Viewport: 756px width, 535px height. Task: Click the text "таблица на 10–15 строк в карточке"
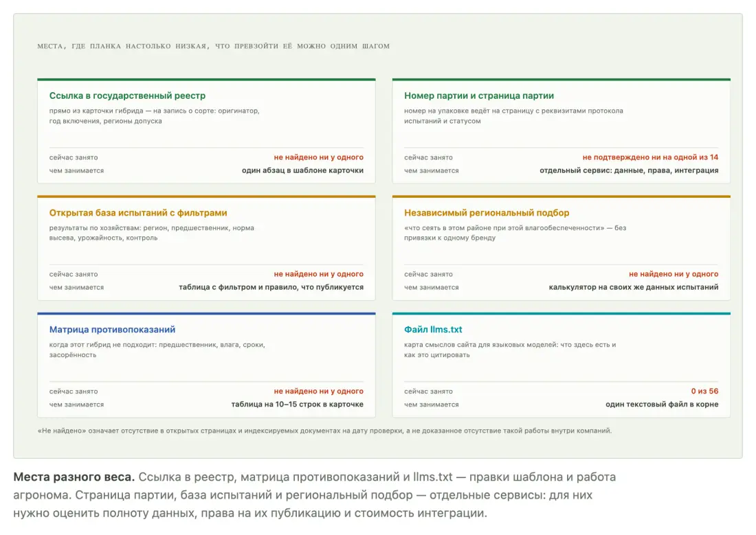coord(298,405)
